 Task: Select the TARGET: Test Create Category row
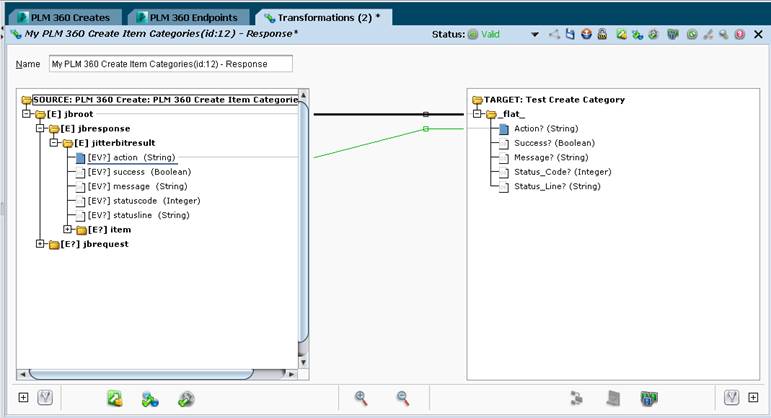coord(554,100)
